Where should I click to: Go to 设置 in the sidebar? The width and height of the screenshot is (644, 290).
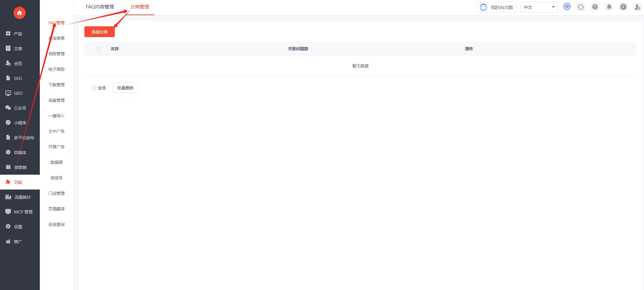click(20, 227)
